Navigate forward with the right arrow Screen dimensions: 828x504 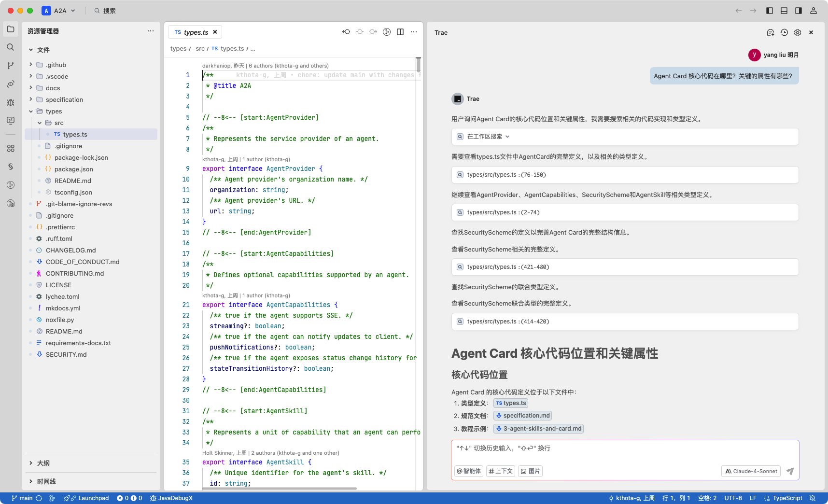pyautogui.click(x=753, y=11)
